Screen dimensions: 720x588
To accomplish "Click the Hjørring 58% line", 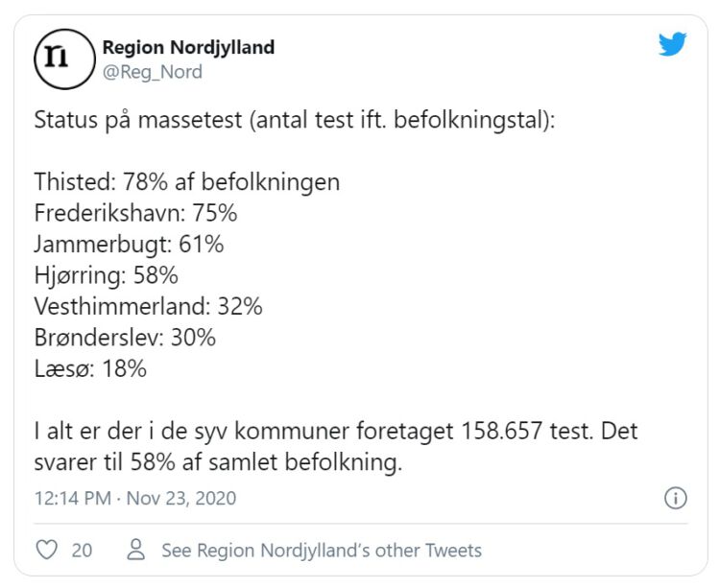I will click(x=107, y=275).
